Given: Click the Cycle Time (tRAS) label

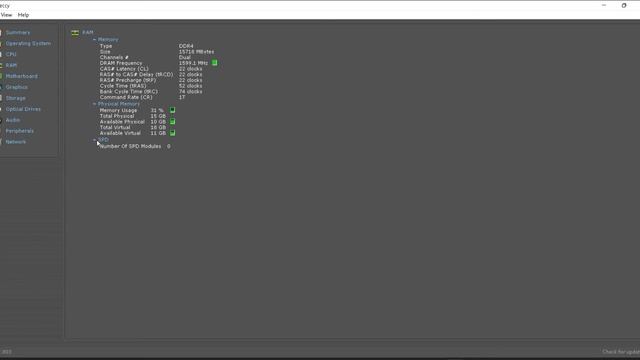Looking at the screenshot, I should point(123,86).
